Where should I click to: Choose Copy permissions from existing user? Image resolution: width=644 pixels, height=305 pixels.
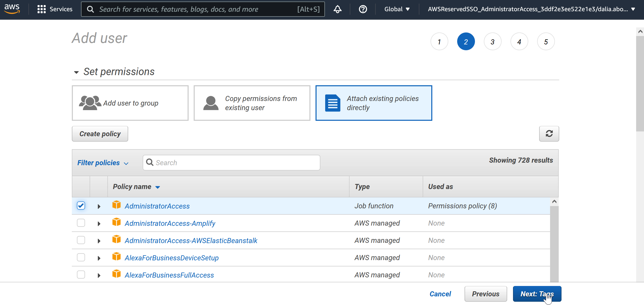point(252,103)
